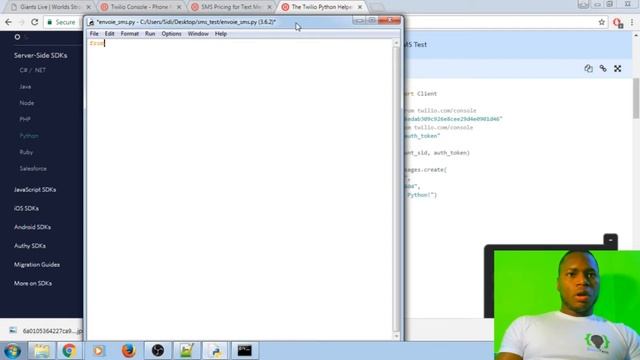Select Python in Server-Side SDKs
Image resolution: width=640 pixels, height=360 pixels.
pyautogui.click(x=29, y=136)
